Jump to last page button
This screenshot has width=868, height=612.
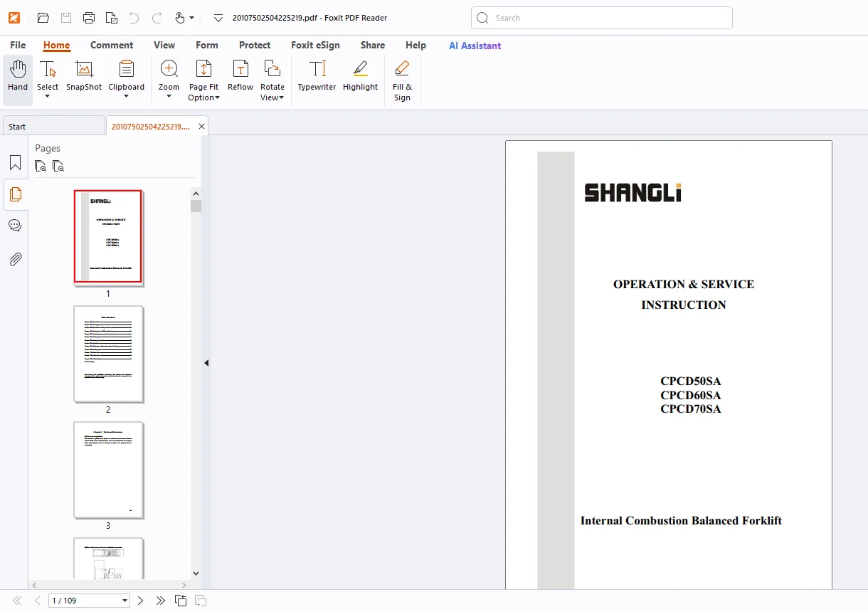coord(161,601)
